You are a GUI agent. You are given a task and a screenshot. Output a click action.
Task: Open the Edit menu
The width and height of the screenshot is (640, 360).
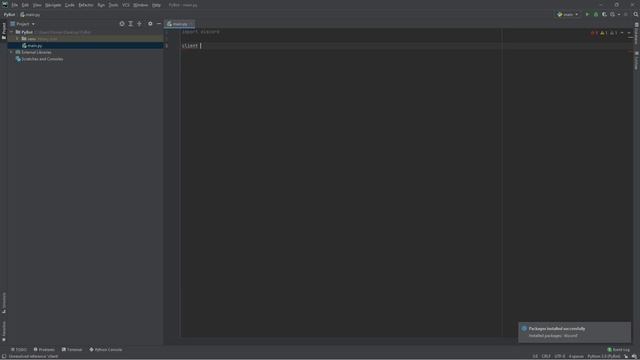25,5
